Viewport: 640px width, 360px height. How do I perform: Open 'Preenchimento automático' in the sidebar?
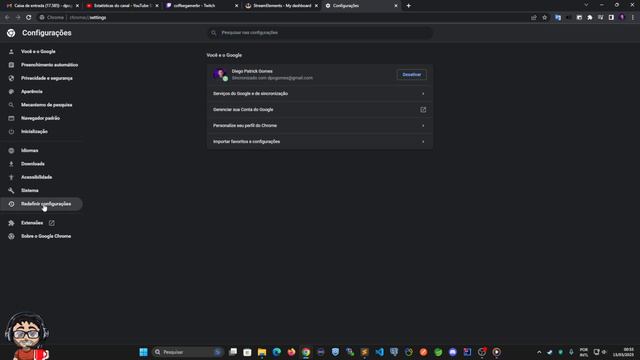49,65
